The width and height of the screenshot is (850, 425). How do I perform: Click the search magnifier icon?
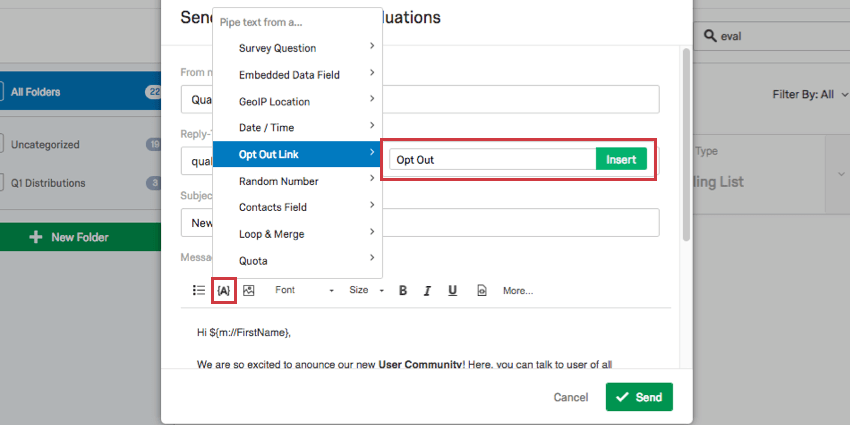(710, 36)
